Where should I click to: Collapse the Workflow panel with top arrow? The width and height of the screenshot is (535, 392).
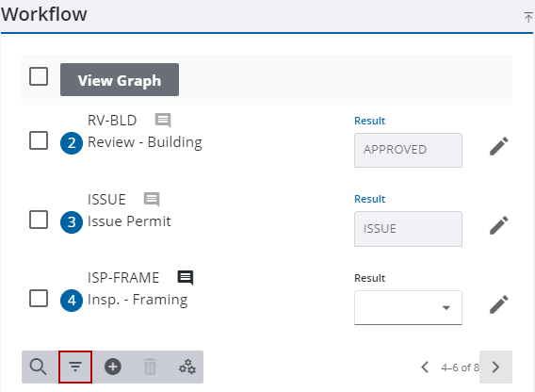pyautogui.click(x=527, y=17)
